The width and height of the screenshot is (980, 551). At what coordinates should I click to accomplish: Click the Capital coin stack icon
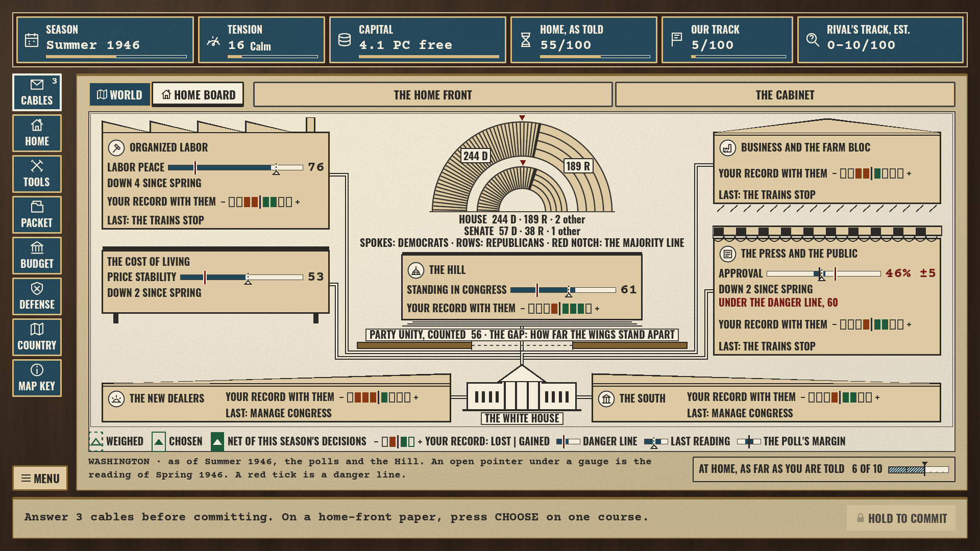pyautogui.click(x=345, y=40)
